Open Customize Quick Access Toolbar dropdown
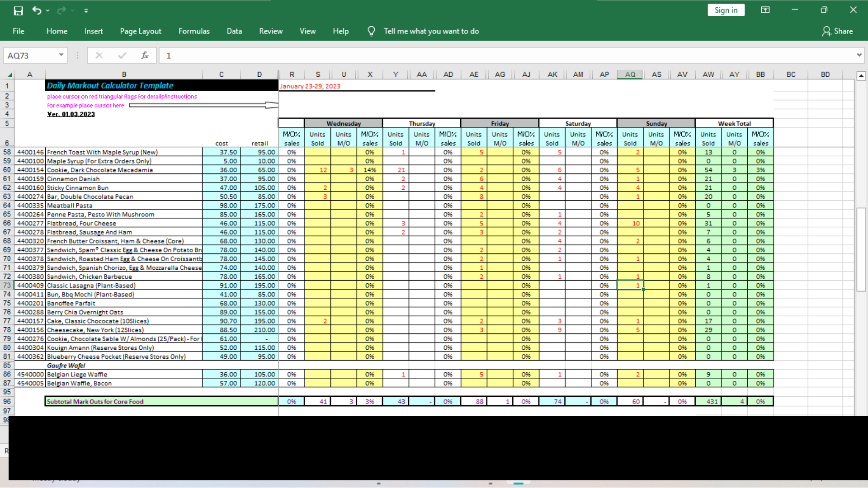This screenshot has height=488, width=868. pyautogui.click(x=86, y=11)
